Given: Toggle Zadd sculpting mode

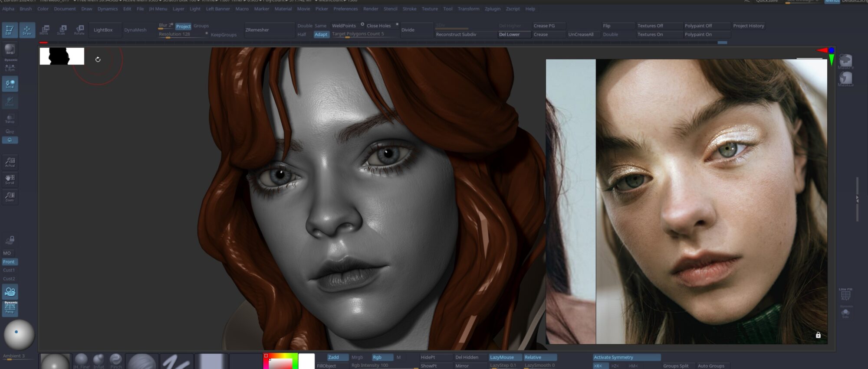Looking at the screenshot, I should [x=337, y=357].
